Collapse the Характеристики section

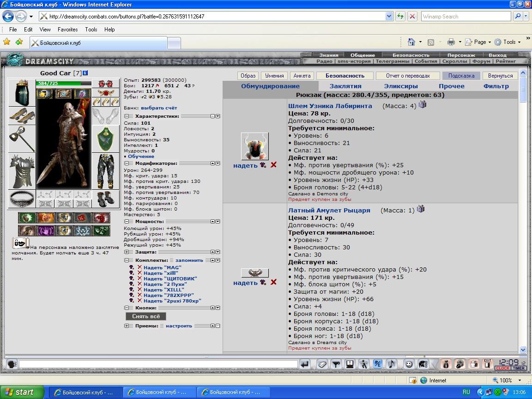pos(127,116)
